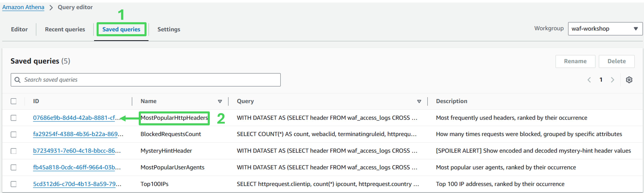Image resolution: width=644 pixels, height=193 pixels.
Task: Check the Top100IPs row checkbox
Action: coord(14,184)
